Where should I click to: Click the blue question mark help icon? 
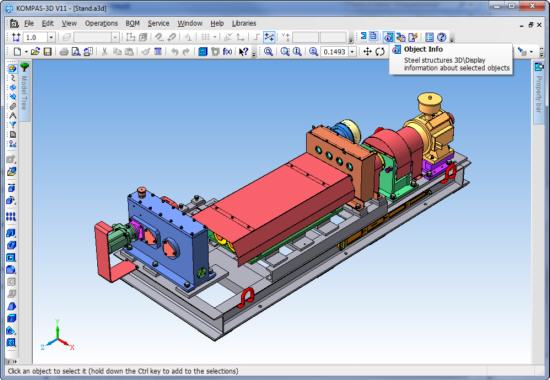tap(442, 37)
